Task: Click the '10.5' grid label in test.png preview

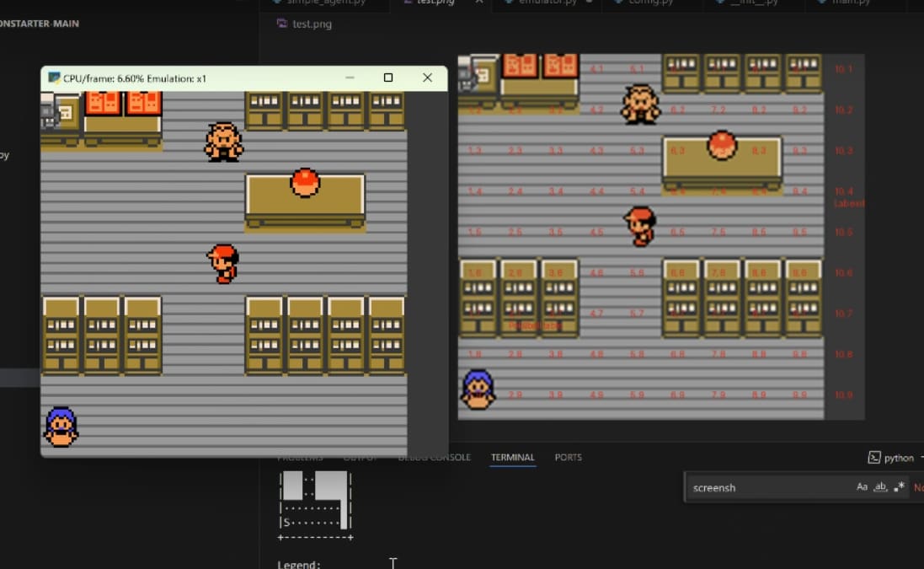Action: (x=843, y=233)
